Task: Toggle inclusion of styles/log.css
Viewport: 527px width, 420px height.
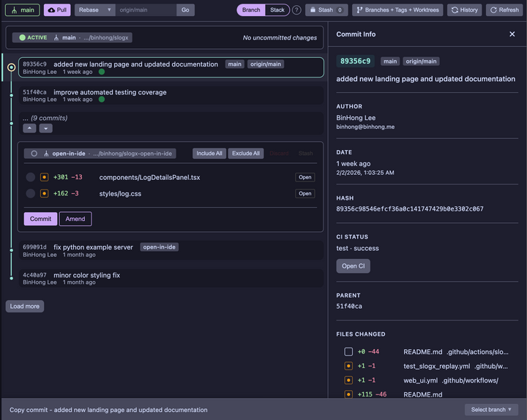Action: (31, 193)
